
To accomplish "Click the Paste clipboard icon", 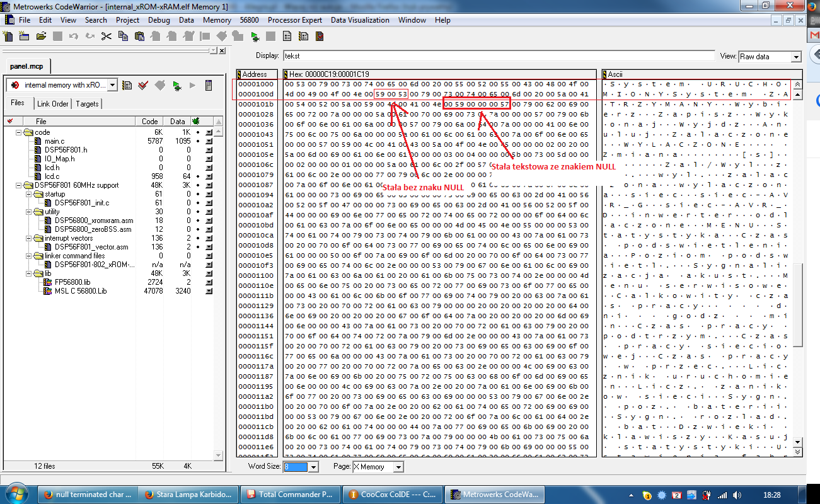I will pos(139,36).
